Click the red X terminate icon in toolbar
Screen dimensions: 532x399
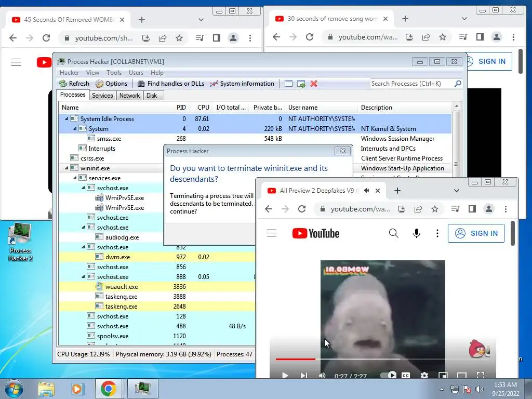point(314,84)
